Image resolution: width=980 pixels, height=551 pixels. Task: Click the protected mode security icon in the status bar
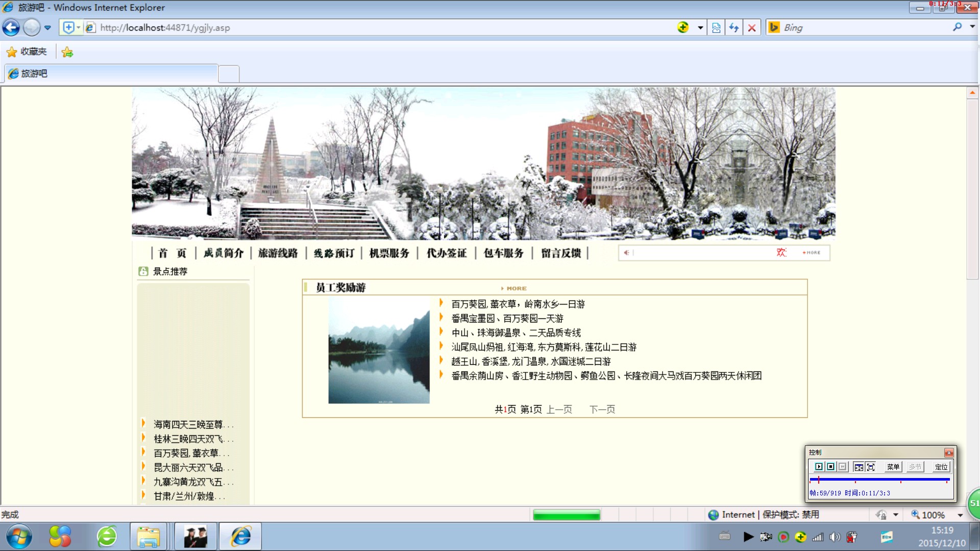[881, 515]
